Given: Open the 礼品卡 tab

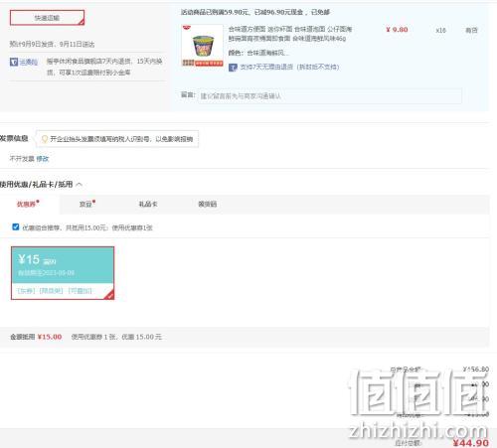Looking at the screenshot, I should click(x=148, y=204).
